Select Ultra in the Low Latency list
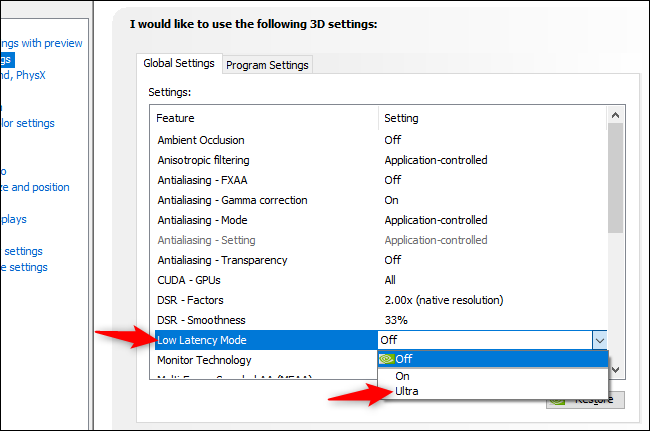Image resolution: width=650 pixels, height=431 pixels. [407, 391]
